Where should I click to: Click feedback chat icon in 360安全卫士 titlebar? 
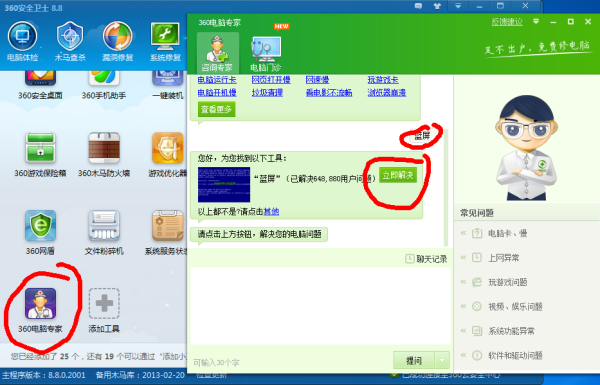[418, 6]
